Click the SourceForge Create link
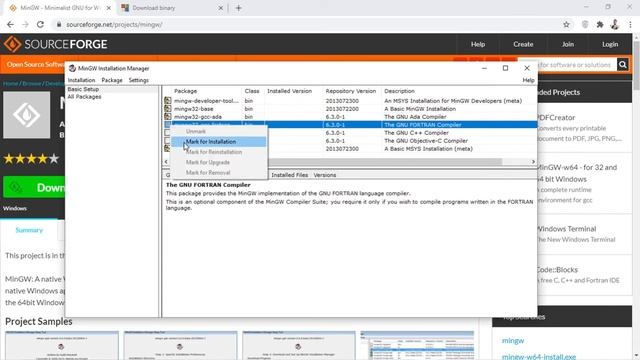 (x=523, y=44)
